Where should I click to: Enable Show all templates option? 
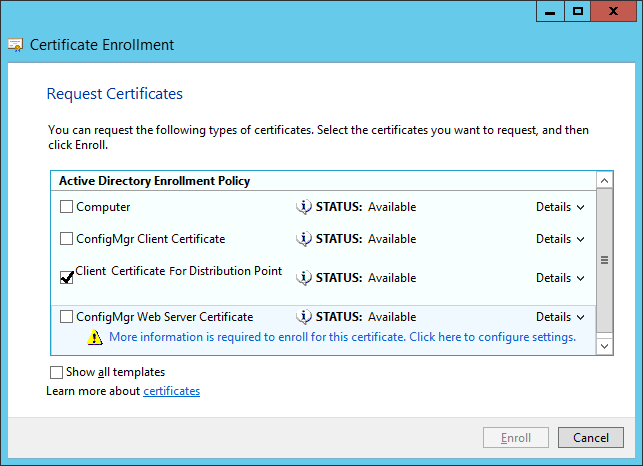tap(56, 372)
